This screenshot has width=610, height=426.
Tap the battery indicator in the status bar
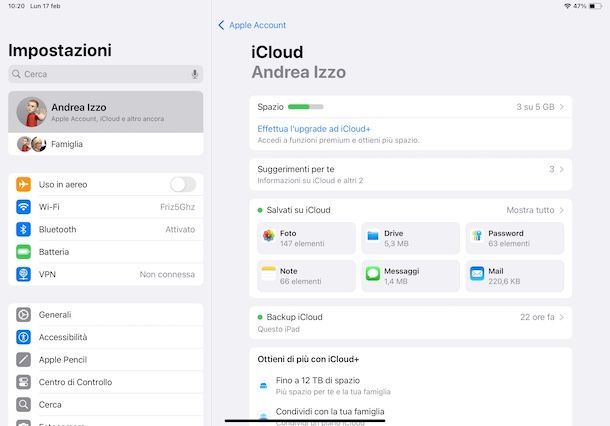[x=596, y=6]
